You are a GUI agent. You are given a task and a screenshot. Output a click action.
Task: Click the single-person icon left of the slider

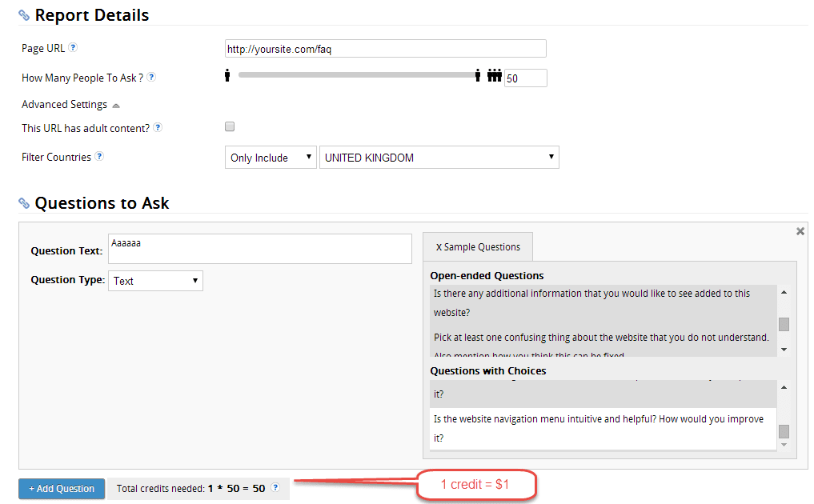(228, 77)
